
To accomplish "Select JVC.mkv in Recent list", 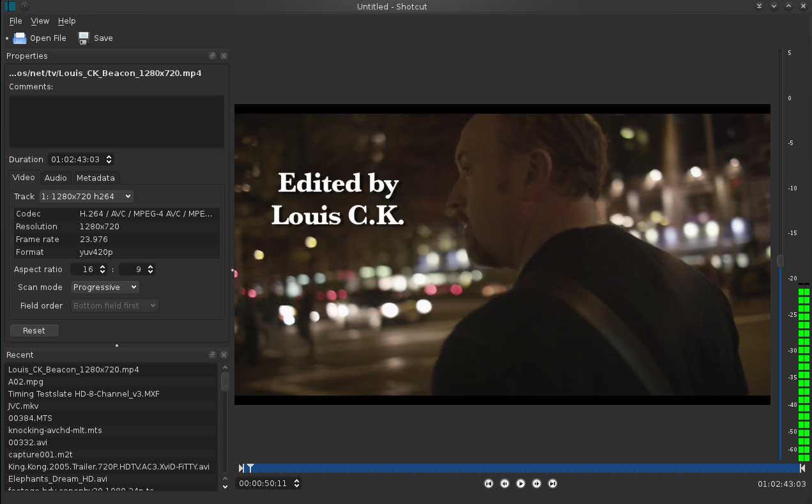I will coord(112,406).
